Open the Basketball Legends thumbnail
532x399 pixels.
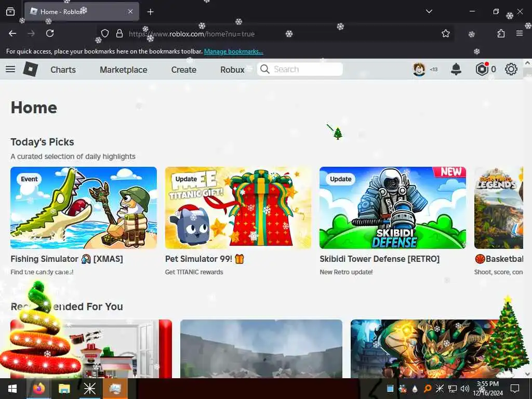point(499,208)
